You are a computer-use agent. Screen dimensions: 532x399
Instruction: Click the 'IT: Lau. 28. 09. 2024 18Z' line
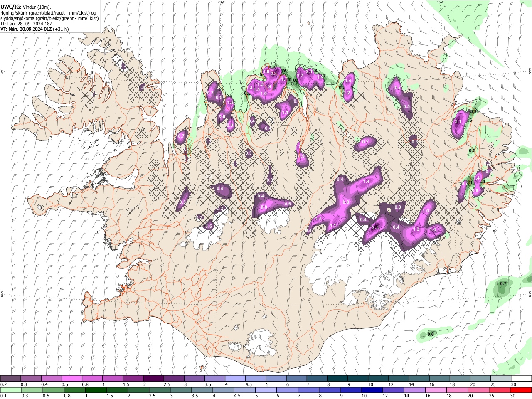[26, 24]
